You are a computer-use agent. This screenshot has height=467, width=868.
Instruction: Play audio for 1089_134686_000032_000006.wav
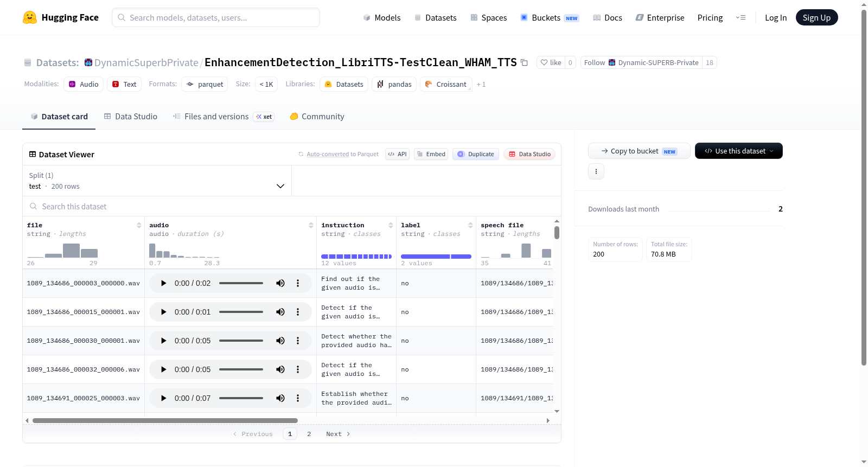point(163,369)
